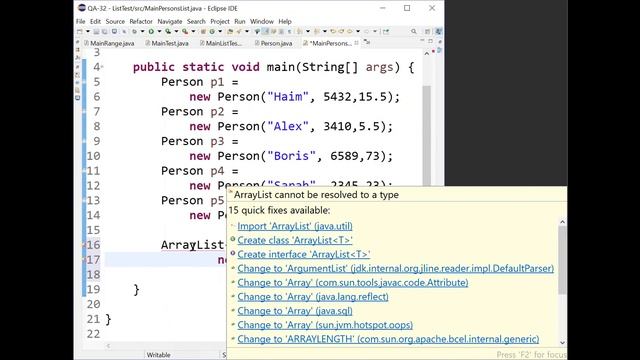640x360 pixels.
Task: Click the Eclipse IDE title bar logo
Action: coord(82,8)
